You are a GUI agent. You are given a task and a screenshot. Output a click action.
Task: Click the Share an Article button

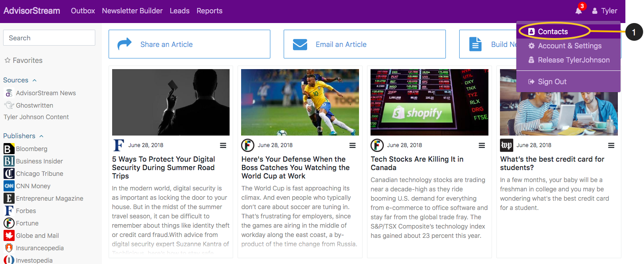pyautogui.click(x=189, y=44)
